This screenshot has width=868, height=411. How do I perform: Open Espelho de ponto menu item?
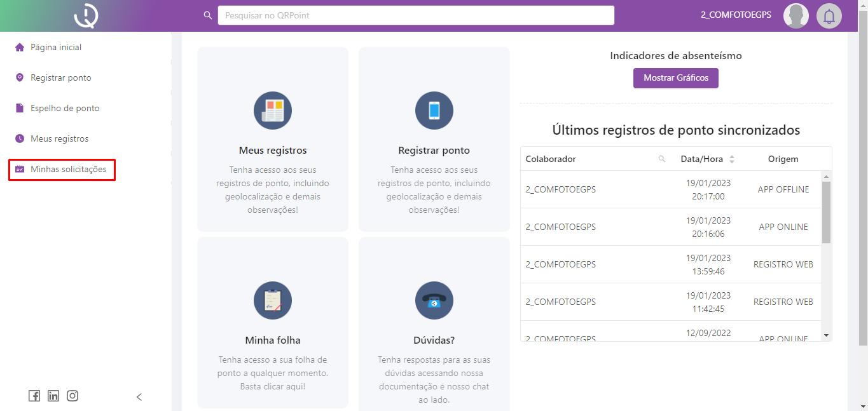[65, 109]
